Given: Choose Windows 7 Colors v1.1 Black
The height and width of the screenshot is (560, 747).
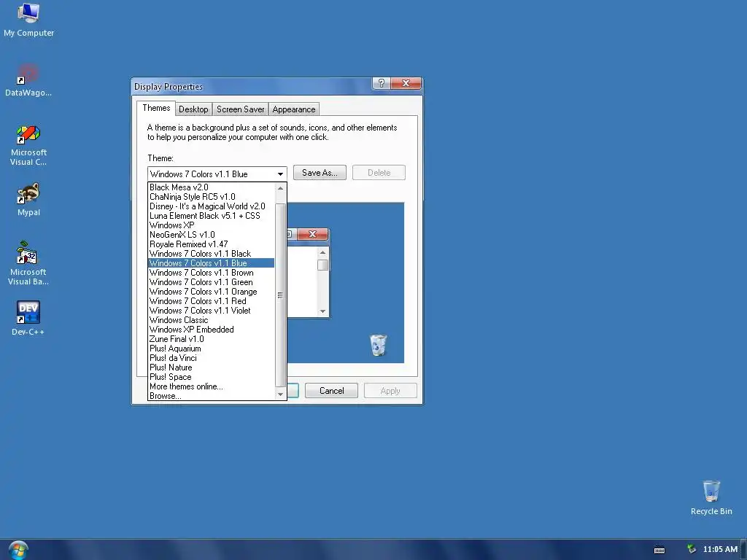Looking at the screenshot, I should point(211,254).
